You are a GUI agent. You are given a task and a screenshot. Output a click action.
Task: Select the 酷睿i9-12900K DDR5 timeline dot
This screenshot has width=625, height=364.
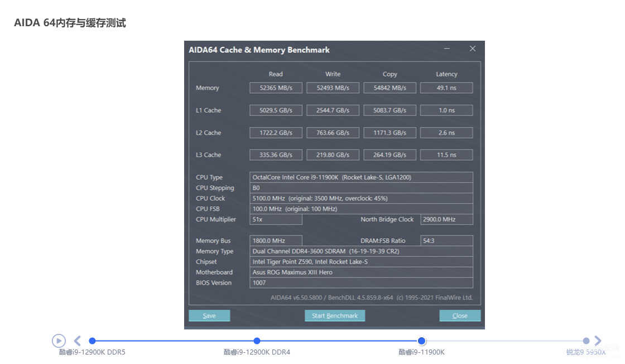click(x=92, y=341)
